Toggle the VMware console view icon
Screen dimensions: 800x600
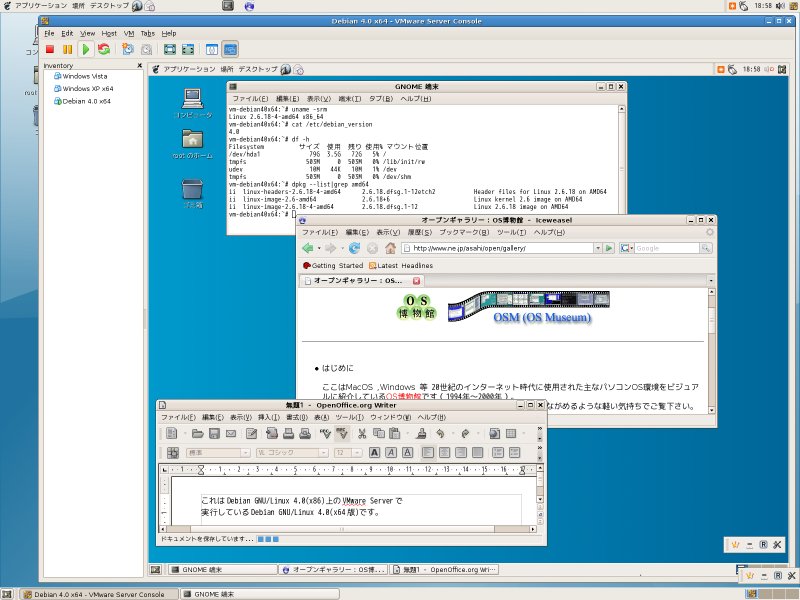click(x=230, y=49)
